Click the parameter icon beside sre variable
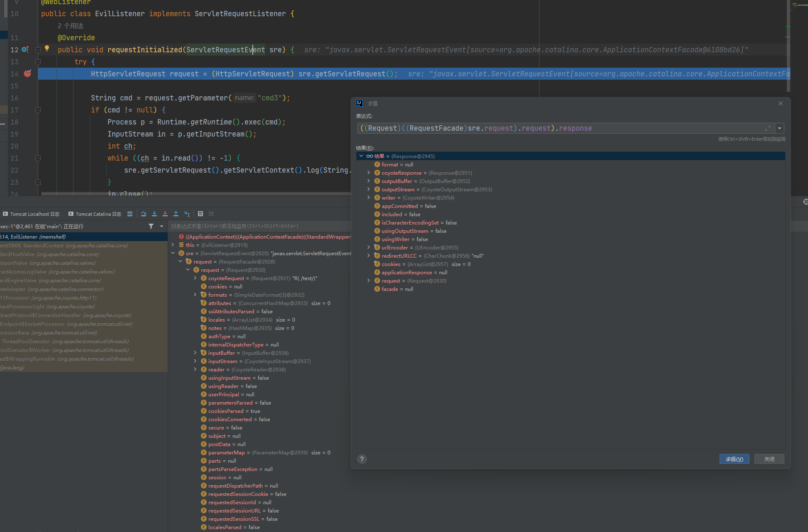The image size is (808, 532). coord(181,253)
